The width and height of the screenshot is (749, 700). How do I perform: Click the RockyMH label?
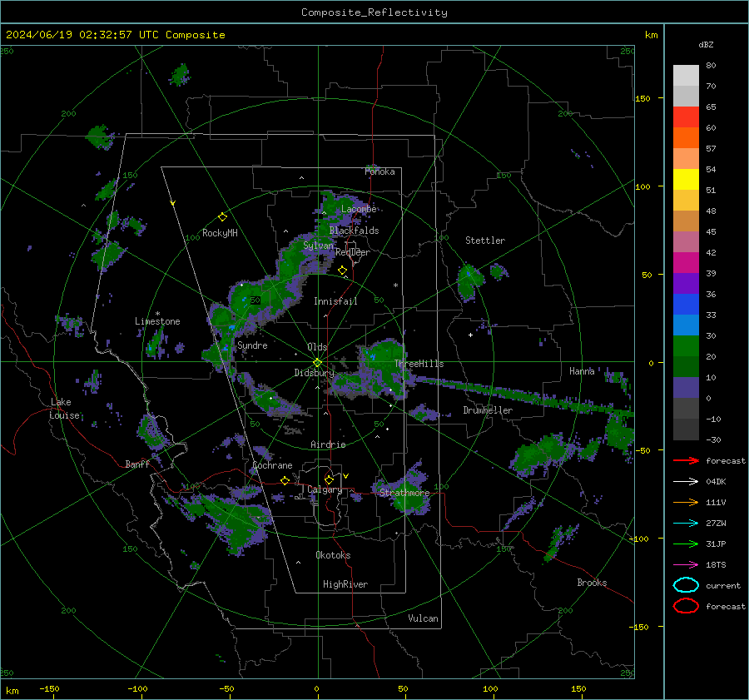(220, 233)
